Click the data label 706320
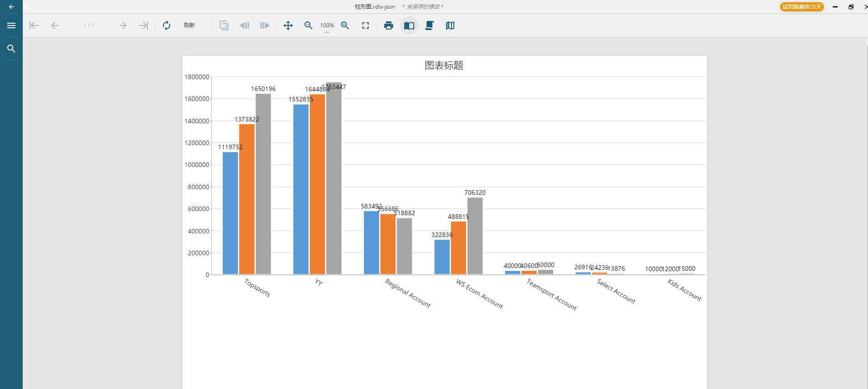The height and width of the screenshot is (389, 868). pos(475,192)
